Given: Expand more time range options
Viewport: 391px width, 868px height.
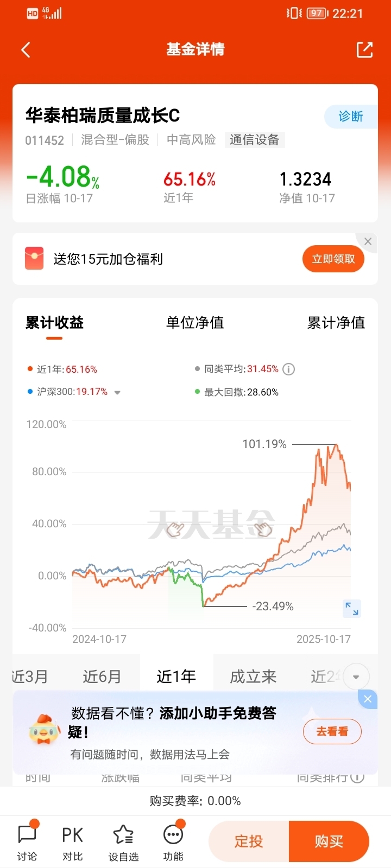Looking at the screenshot, I should 356,677.
